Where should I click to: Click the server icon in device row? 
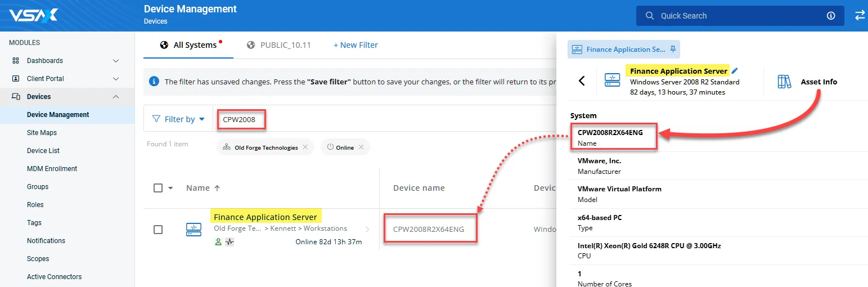tap(194, 229)
